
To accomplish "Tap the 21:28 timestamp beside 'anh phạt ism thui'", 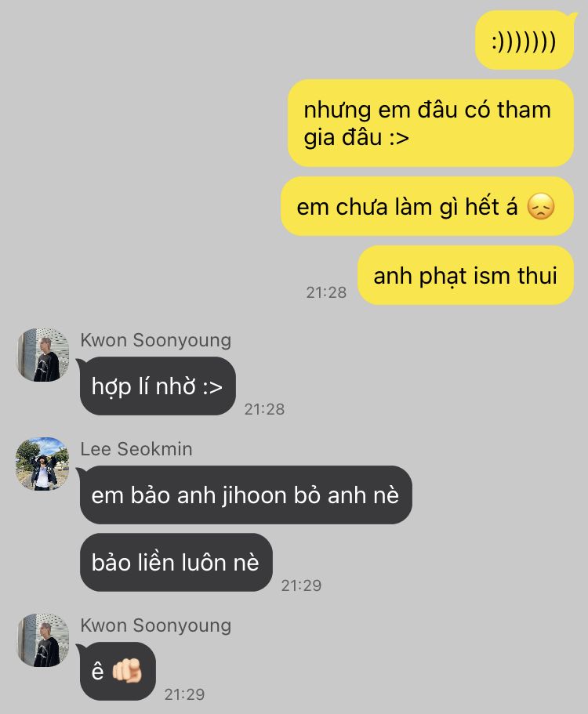I will pos(326,292).
